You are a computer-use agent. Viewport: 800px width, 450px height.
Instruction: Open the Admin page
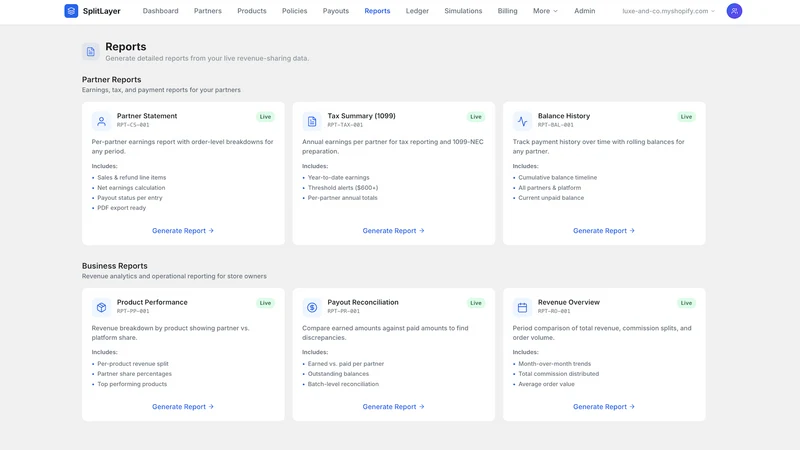pos(584,11)
